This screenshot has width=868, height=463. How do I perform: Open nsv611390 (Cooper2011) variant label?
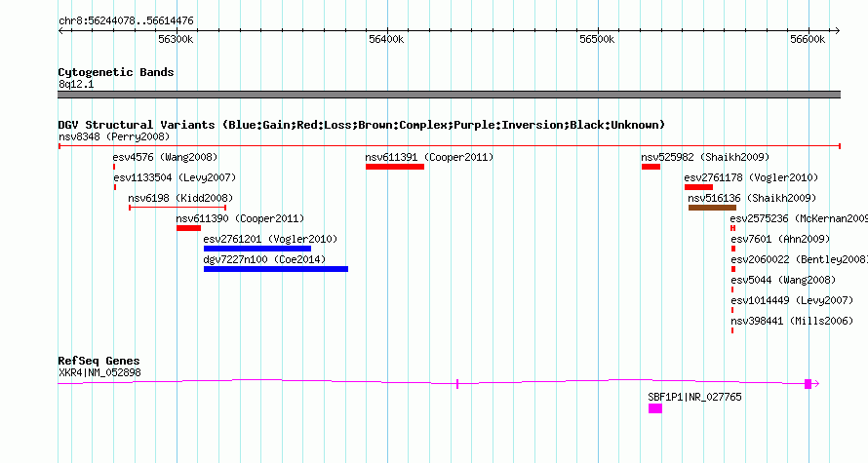(240, 218)
